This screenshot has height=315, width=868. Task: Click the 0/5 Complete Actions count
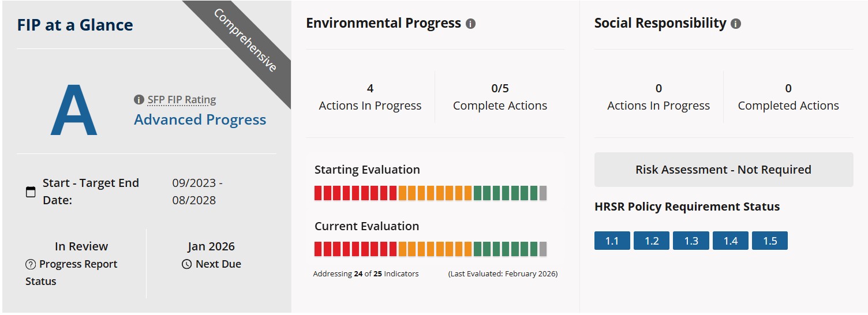pyautogui.click(x=500, y=88)
